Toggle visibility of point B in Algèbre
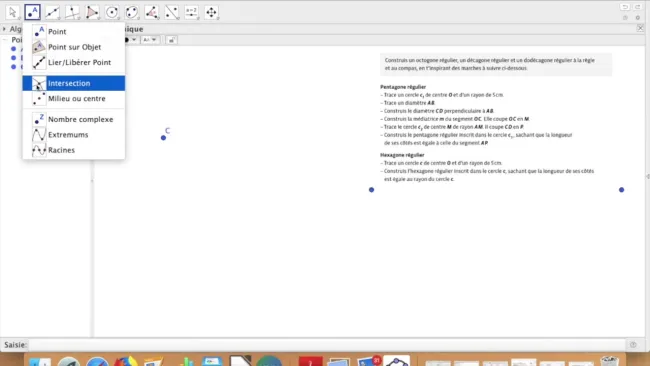The height and width of the screenshot is (366, 650). pyautogui.click(x=14, y=58)
